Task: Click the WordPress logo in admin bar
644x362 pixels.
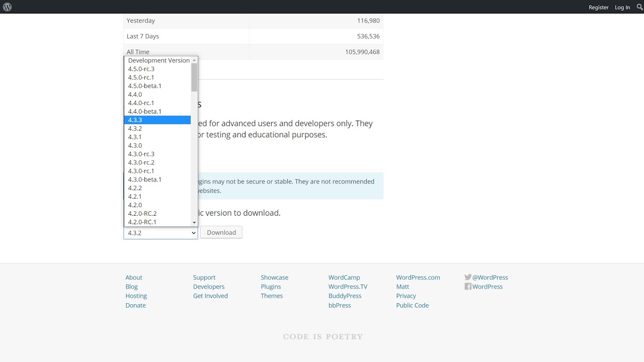Action: [x=7, y=7]
